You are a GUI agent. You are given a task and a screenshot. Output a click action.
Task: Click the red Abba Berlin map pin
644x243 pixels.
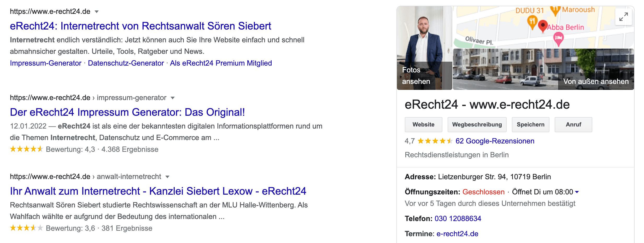(x=543, y=26)
